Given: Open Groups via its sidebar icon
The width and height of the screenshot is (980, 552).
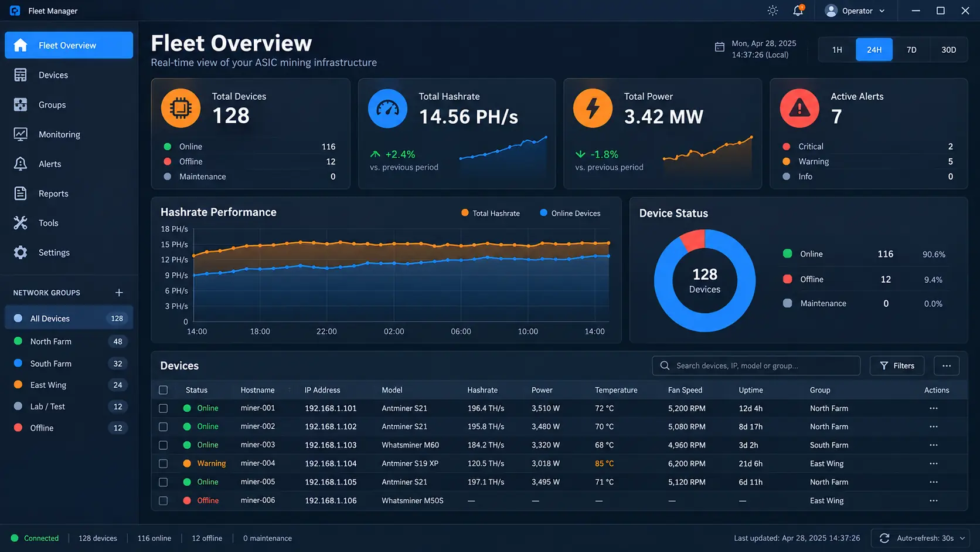Looking at the screenshot, I should pos(21,105).
